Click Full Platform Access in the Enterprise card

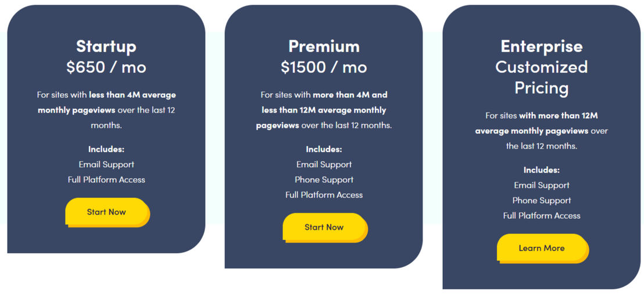pos(542,216)
